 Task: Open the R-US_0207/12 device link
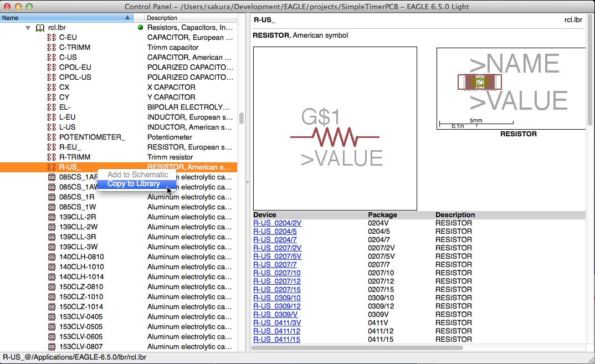(x=276, y=281)
